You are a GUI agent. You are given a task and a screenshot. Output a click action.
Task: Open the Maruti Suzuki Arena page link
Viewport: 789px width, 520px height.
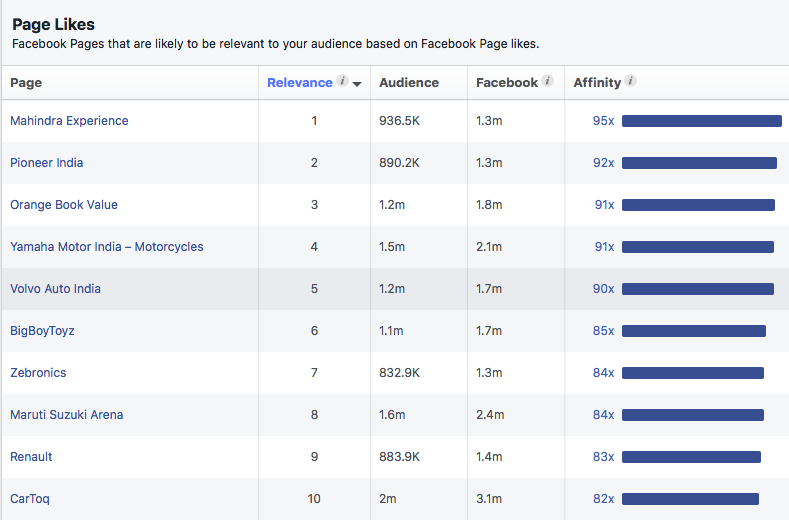(67, 415)
